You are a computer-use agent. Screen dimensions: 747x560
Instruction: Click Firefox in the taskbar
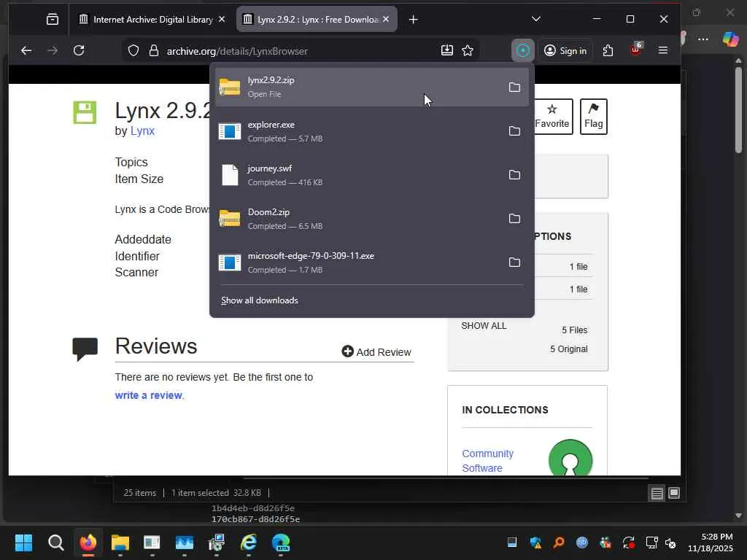click(88, 542)
